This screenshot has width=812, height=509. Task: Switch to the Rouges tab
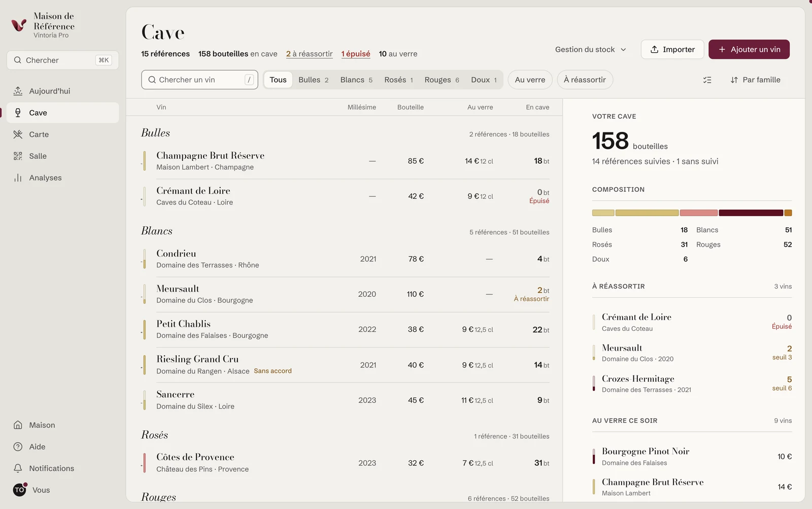pos(442,80)
